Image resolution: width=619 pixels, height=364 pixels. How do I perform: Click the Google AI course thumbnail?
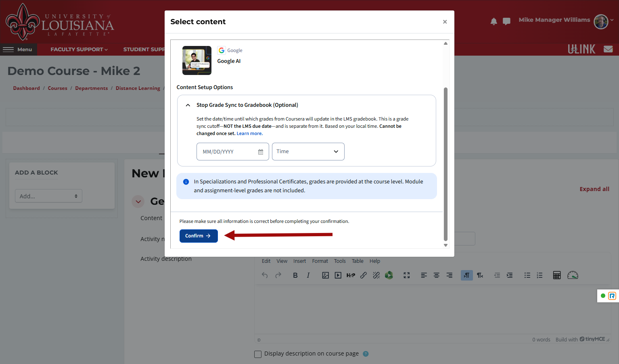pos(197,60)
